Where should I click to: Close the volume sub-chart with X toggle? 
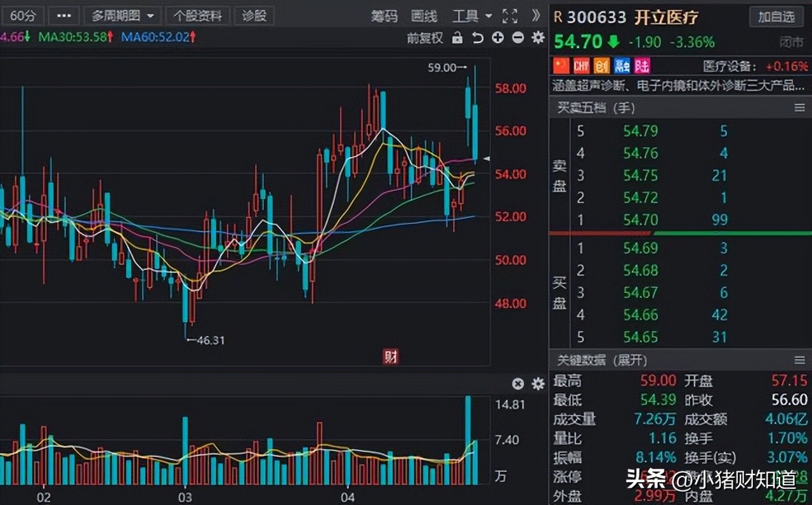(518, 384)
